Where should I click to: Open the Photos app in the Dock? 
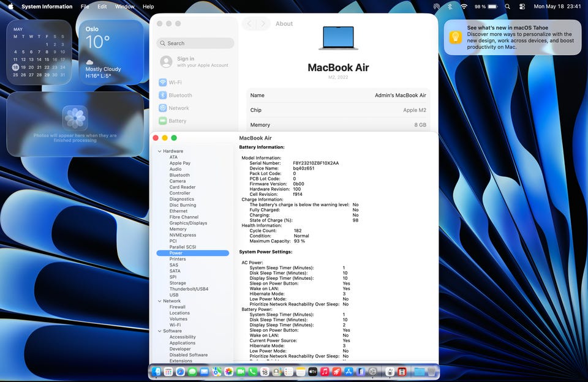228,372
